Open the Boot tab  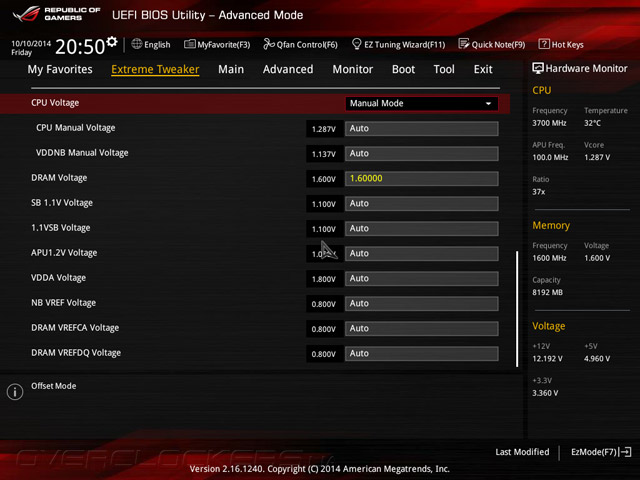[x=403, y=69]
